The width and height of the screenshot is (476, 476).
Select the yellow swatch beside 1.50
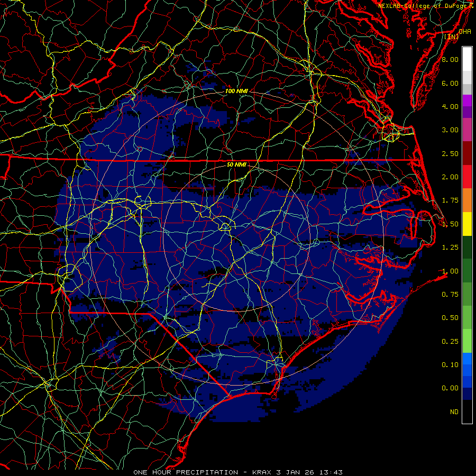pyautogui.click(x=467, y=224)
